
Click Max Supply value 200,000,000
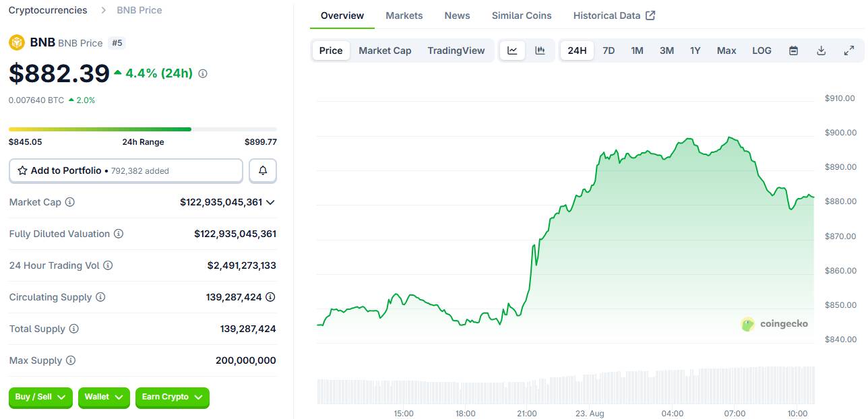click(x=246, y=360)
